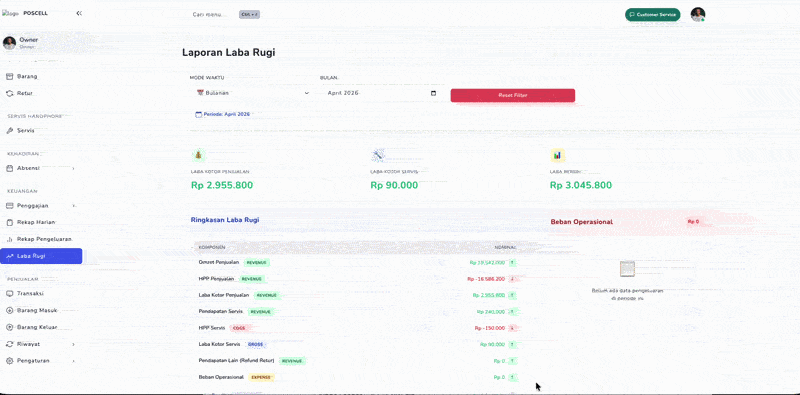
Task: Open Barang Keluar menu item
Action: pos(41,327)
